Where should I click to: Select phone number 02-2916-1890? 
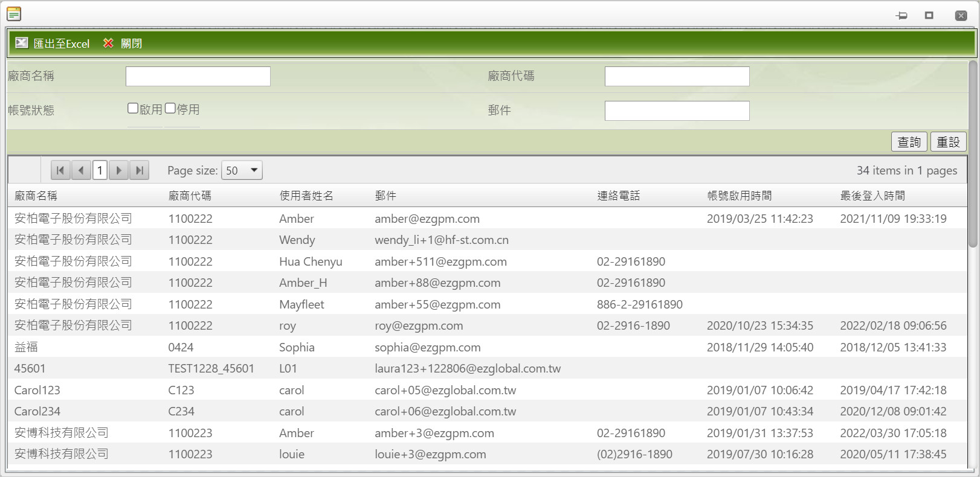point(633,325)
